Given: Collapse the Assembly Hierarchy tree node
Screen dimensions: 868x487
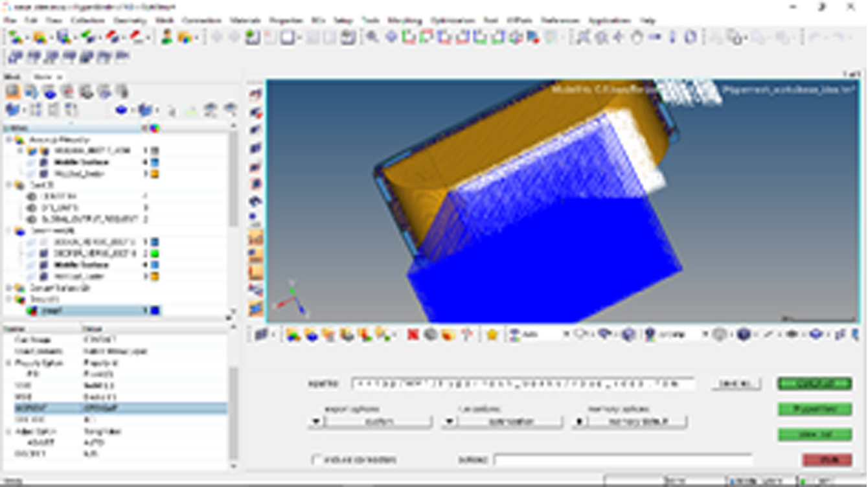Looking at the screenshot, I should 9,140.
